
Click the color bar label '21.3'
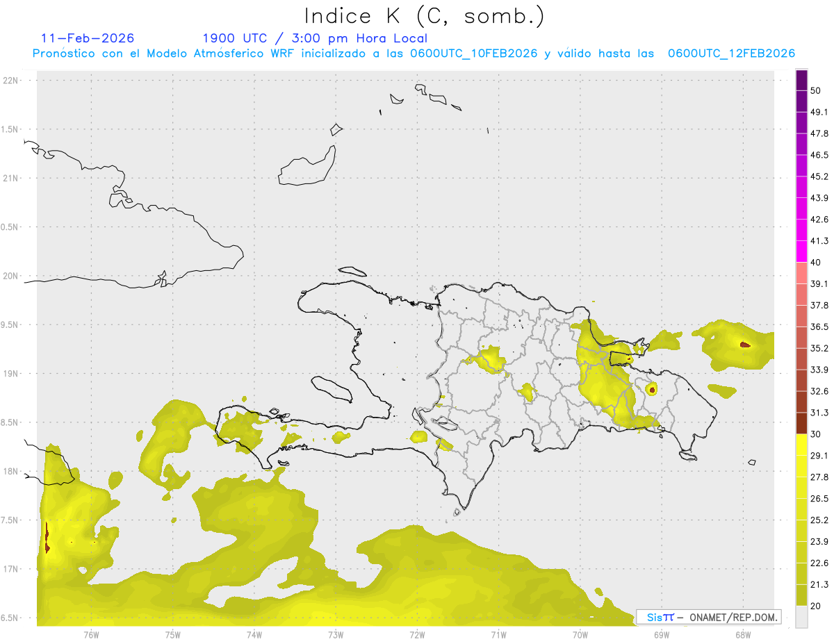(819, 584)
